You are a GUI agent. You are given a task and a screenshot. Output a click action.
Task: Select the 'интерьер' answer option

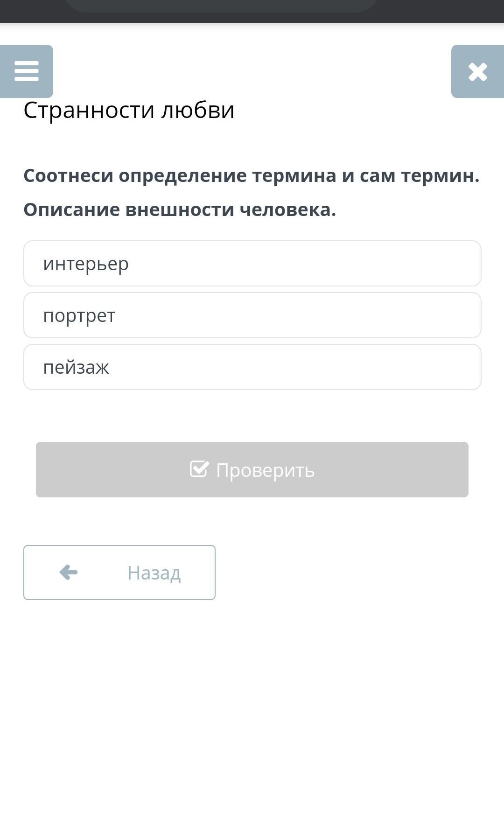pyautogui.click(x=252, y=264)
